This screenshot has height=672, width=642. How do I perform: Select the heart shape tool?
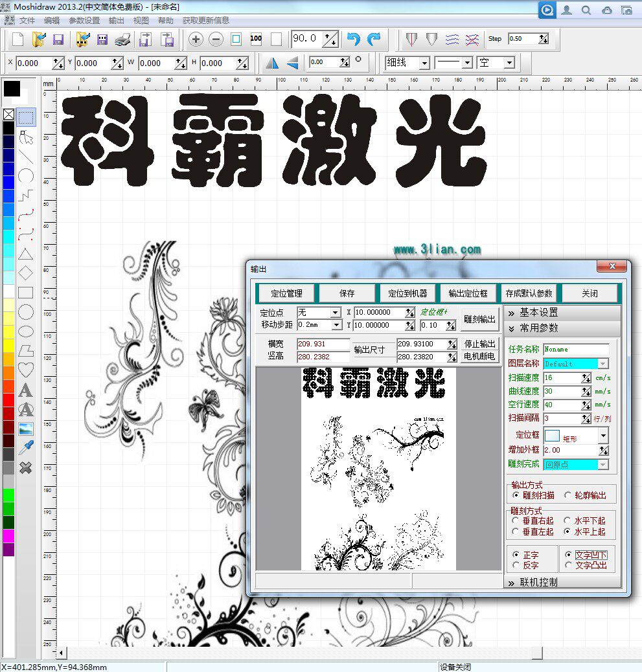[x=25, y=370]
